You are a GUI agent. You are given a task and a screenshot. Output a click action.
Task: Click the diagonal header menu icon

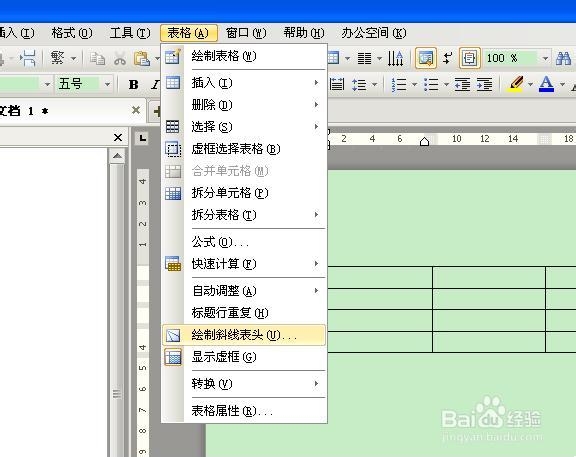point(173,335)
